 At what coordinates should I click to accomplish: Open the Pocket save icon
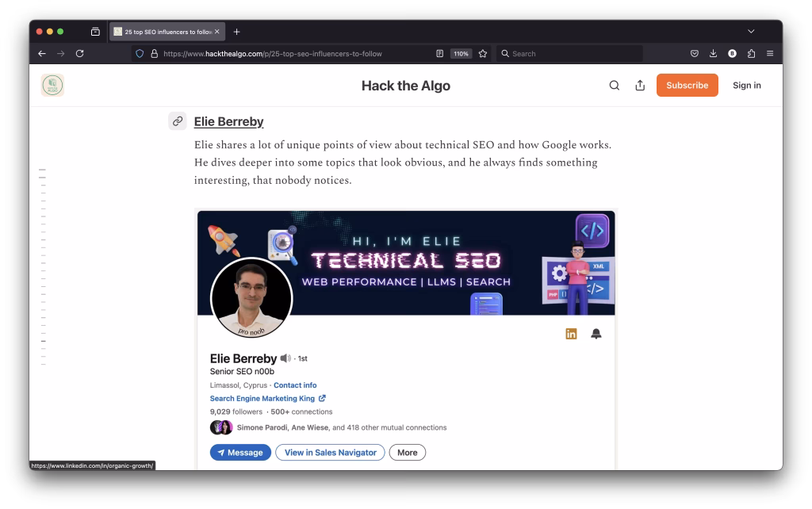[695, 53]
